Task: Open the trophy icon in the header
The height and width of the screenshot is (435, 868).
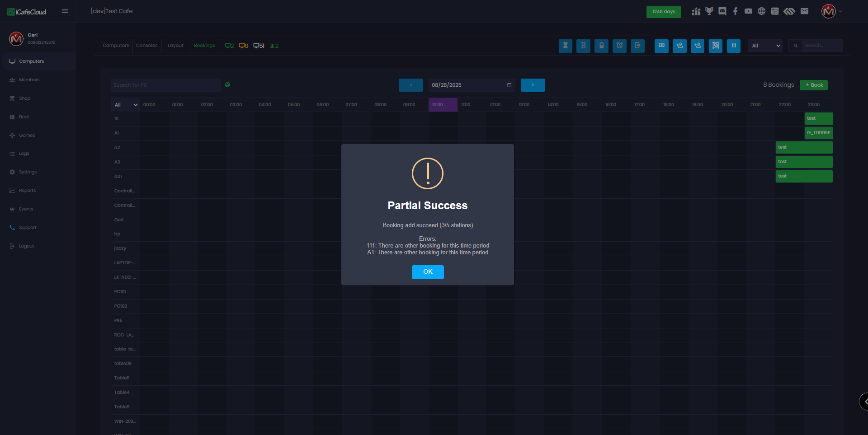Action: click(x=709, y=11)
